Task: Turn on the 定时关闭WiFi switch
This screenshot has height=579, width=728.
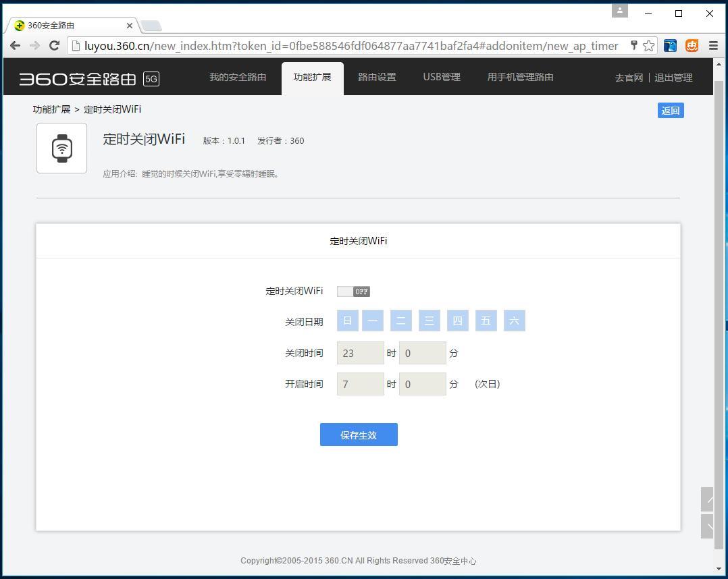Action: click(x=353, y=291)
